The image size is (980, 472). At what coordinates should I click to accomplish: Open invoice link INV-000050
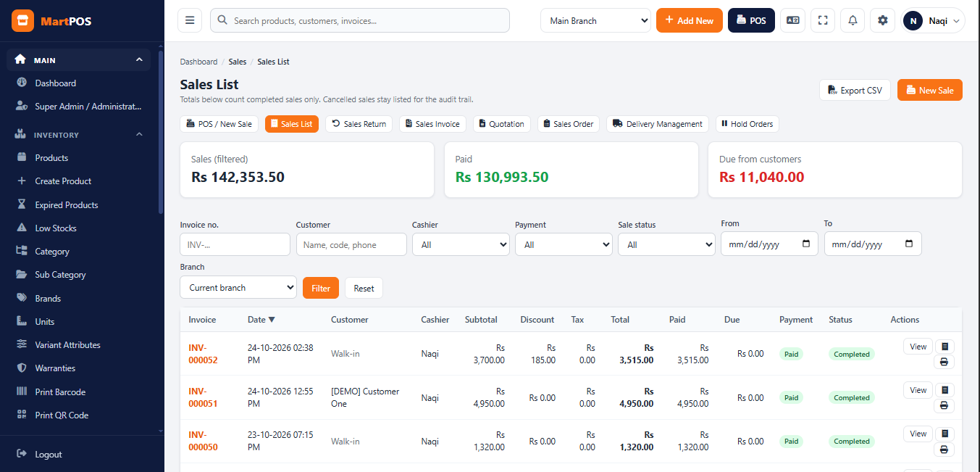203,441
